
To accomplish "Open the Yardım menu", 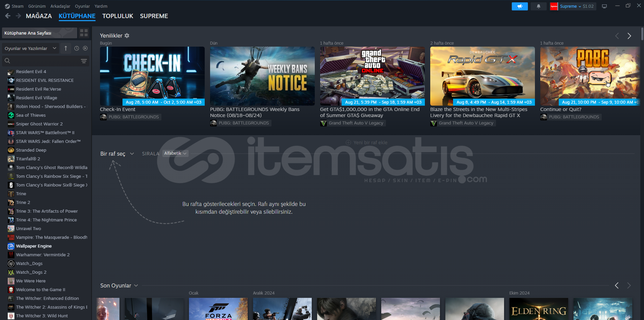I will (x=101, y=6).
